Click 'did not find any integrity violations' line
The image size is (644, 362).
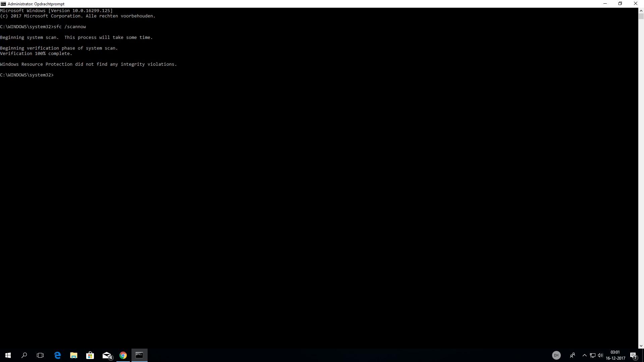coord(89,64)
